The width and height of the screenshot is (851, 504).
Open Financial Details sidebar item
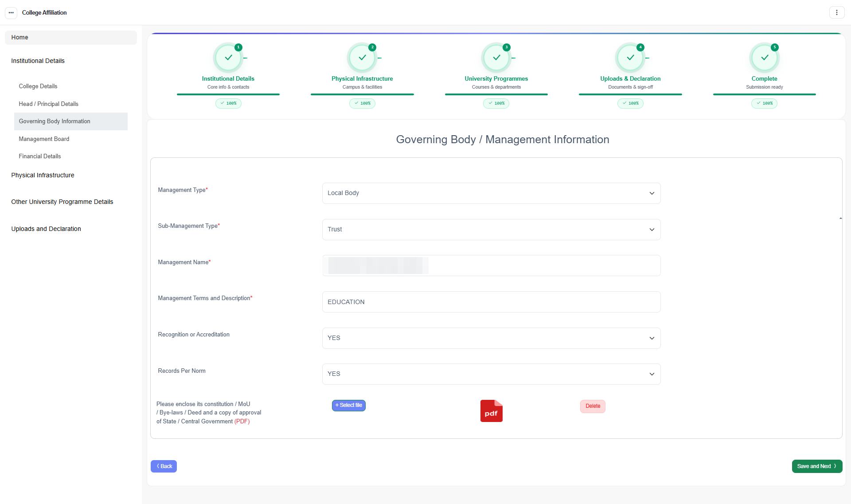40,156
